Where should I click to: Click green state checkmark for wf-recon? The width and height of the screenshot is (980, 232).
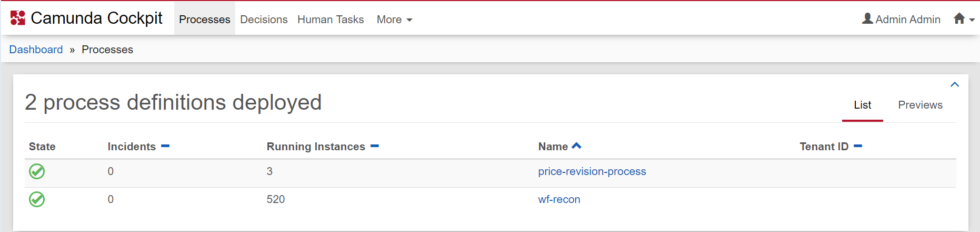(x=37, y=199)
